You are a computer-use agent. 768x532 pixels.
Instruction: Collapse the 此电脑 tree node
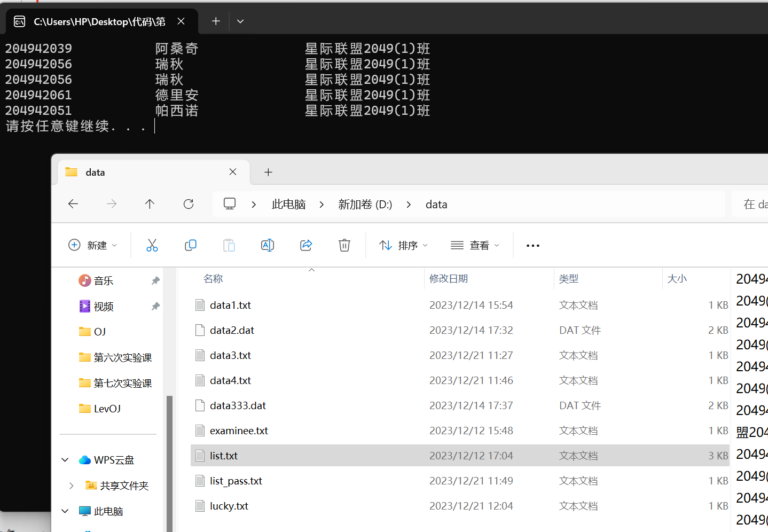tap(65, 511)
